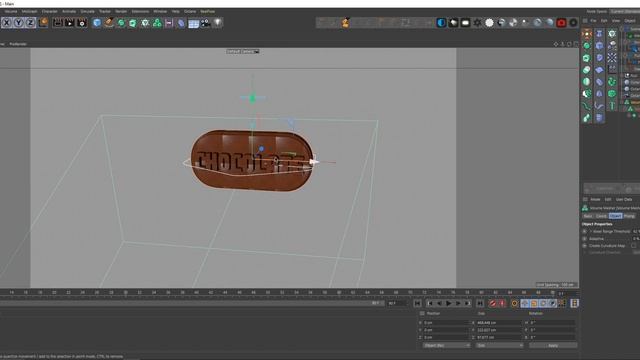Open the RealFlow menu
Screen dimensions: 640x360
(x=208, y=11)
